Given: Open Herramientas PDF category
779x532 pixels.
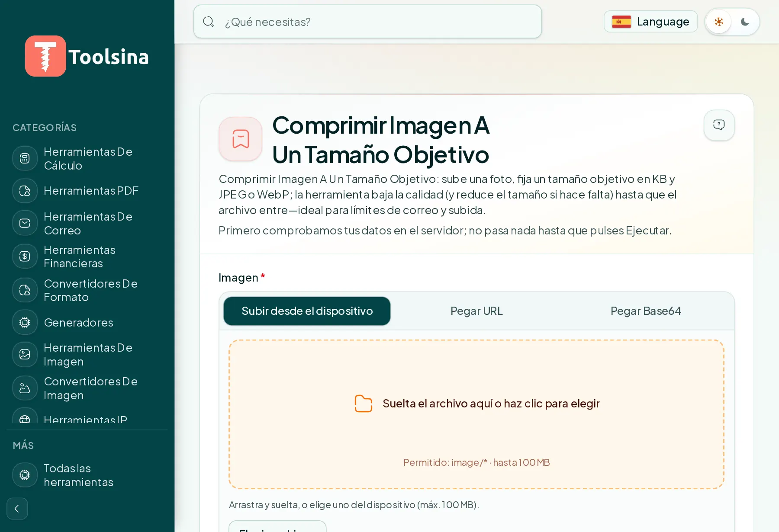Looking at the screenshot, I should click(x=87, y=191).
